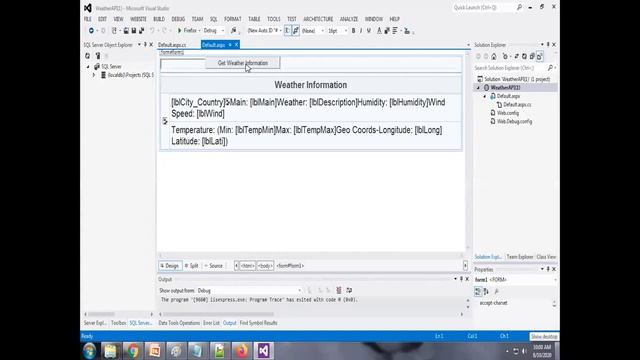Open the font size 16pt dropdown
Screen dimensions: 640x360
tap(337, 31)
